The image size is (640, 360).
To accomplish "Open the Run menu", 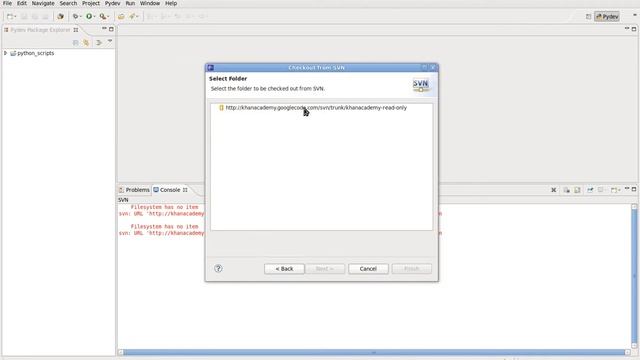I will point(130,3).
